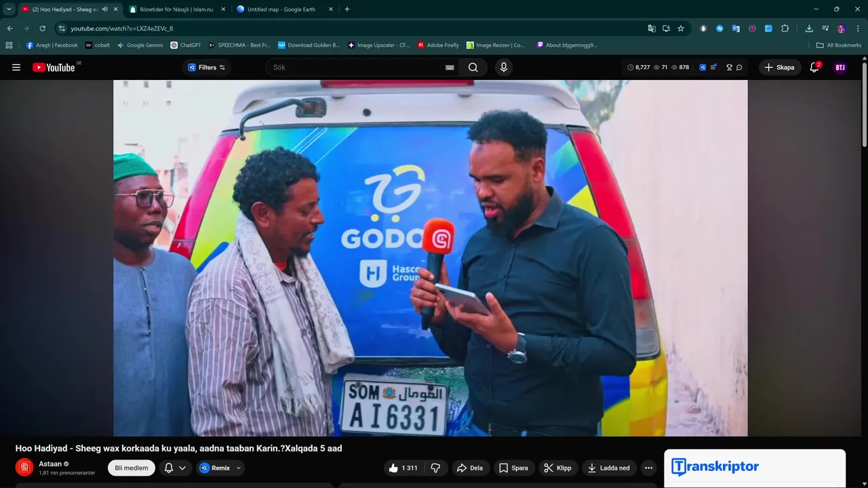The height and width of the screenshot is (488, 868).
Task: Click the youtube.com address bar URL
Action: 121,28
